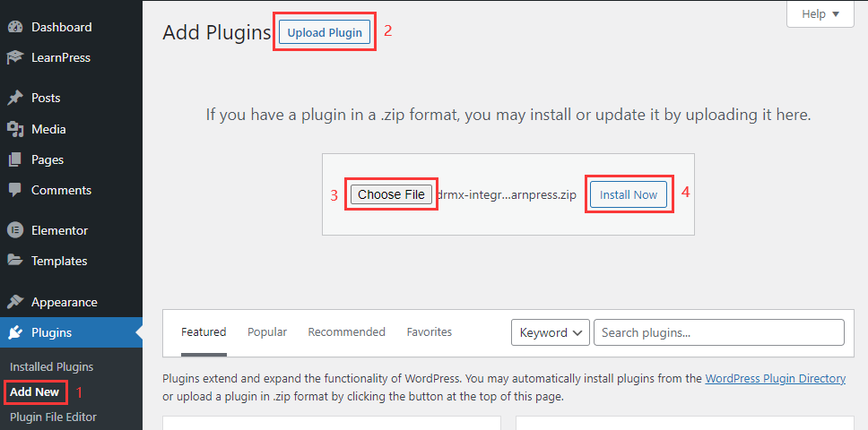Click the LearnPress graduation cap icon

(x=15, y=57)
